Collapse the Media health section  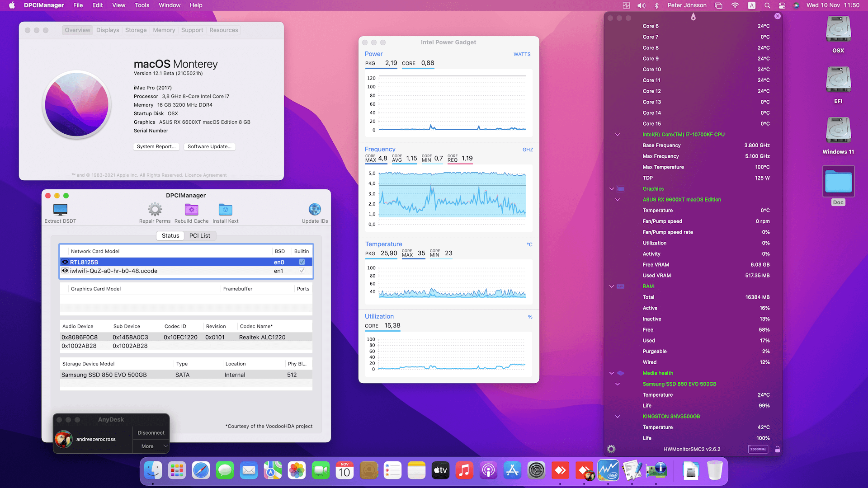click(612, 373)
